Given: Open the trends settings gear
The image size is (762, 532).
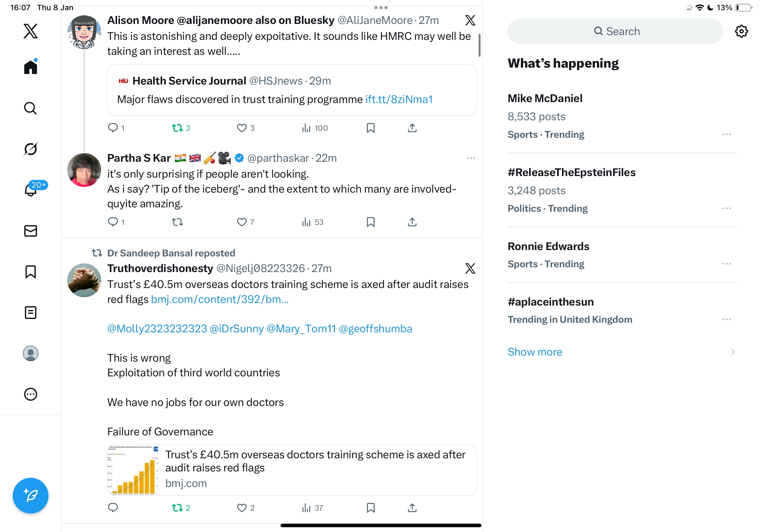Looking at the screenshot, I should pyautogui.click(x=741, y=32).
